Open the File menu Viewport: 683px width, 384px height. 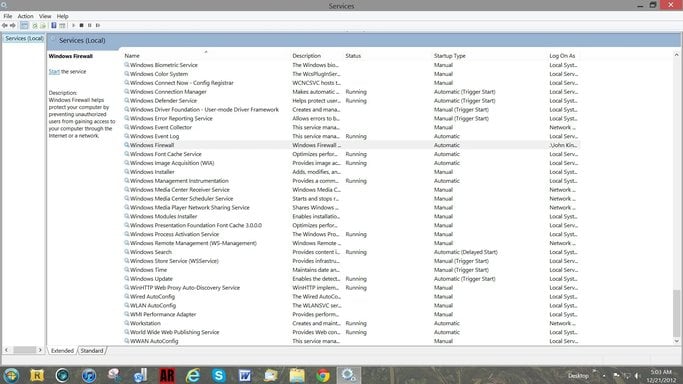coord(8,16)
